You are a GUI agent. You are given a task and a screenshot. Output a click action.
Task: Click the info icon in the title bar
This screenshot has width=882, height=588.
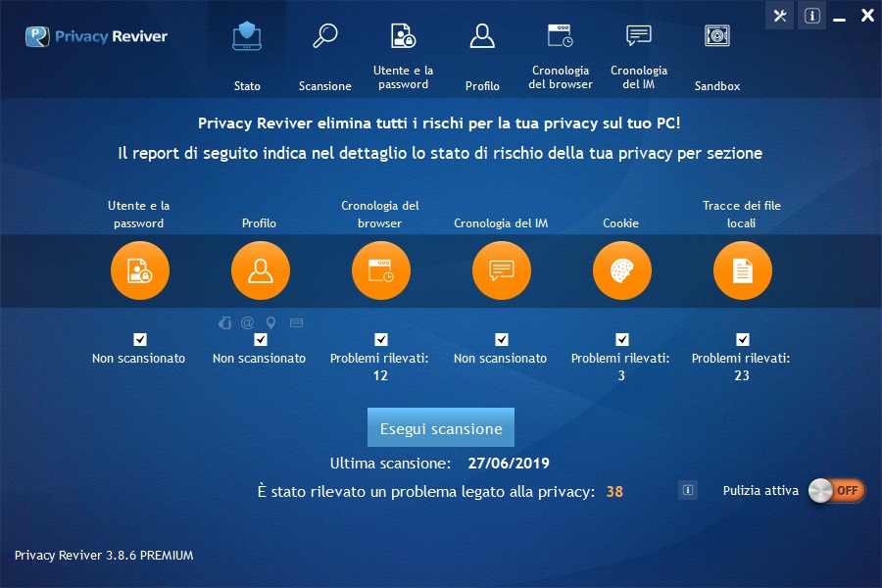(811, 16)
